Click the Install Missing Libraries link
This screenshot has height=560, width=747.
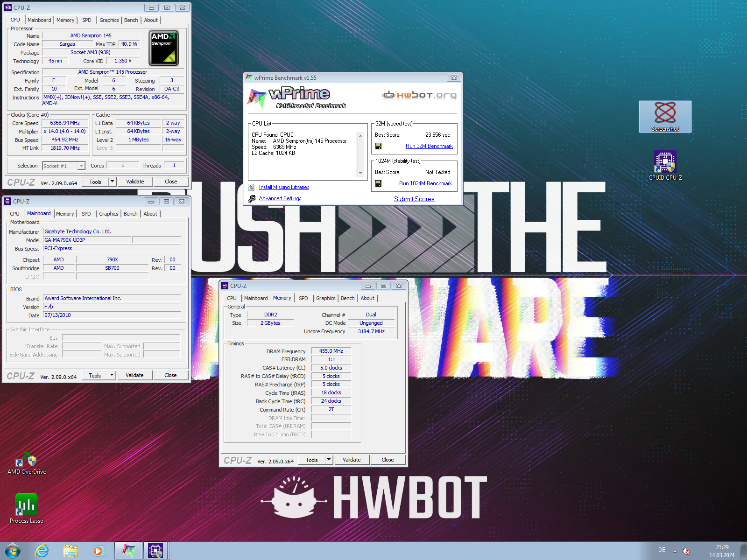(284, 187)
